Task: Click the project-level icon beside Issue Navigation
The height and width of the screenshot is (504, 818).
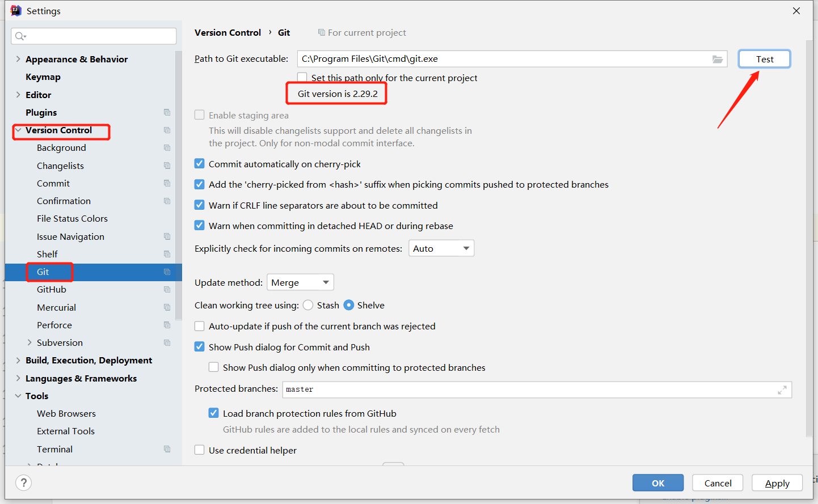Action: click(x=167, y=236)
